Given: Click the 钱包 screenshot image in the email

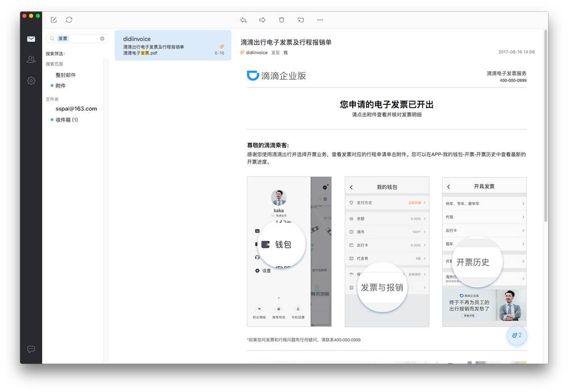Looking at the screenshot, I should point(289,251).
